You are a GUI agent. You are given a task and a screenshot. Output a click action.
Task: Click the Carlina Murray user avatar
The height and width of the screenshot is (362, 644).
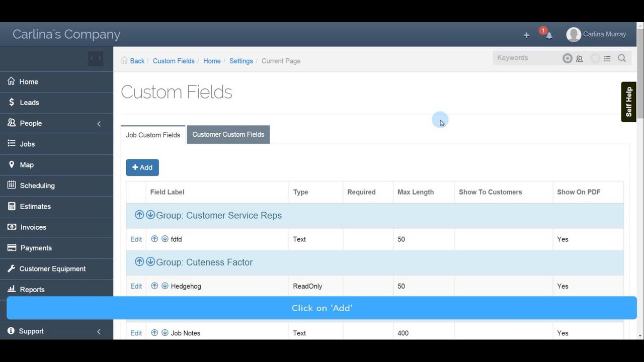[x=574, y=34]
